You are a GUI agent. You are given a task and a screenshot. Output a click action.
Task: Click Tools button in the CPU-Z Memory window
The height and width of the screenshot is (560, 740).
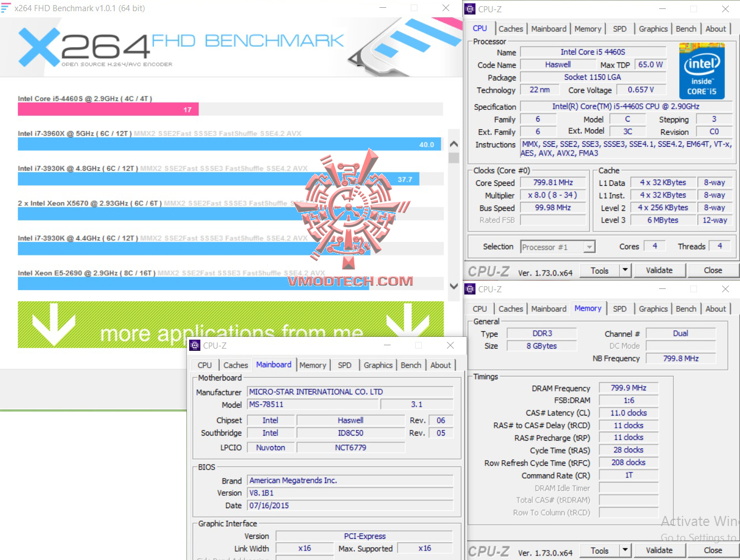coord(599,551)
